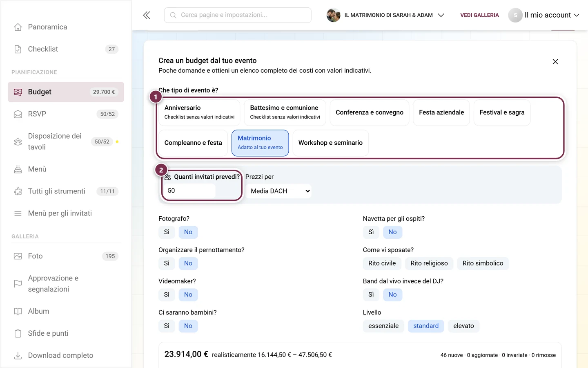Open the Il mio account dropdown

(x=544, y=15)
